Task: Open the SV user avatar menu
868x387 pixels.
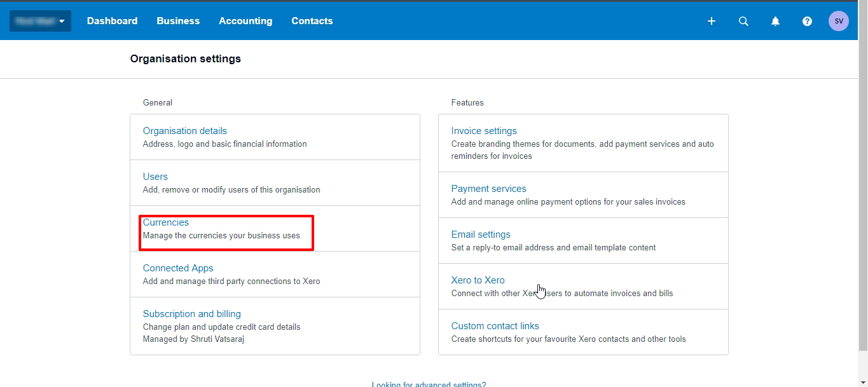Action: (x=839, y=21)
